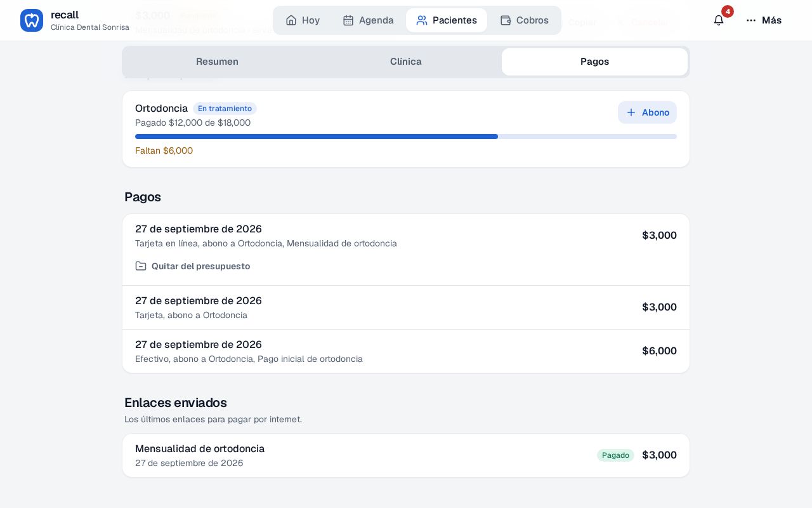Click the Ortodoncia payment progress bar
This screenshot has width=812, height=508.
click(x=406, y=137)
